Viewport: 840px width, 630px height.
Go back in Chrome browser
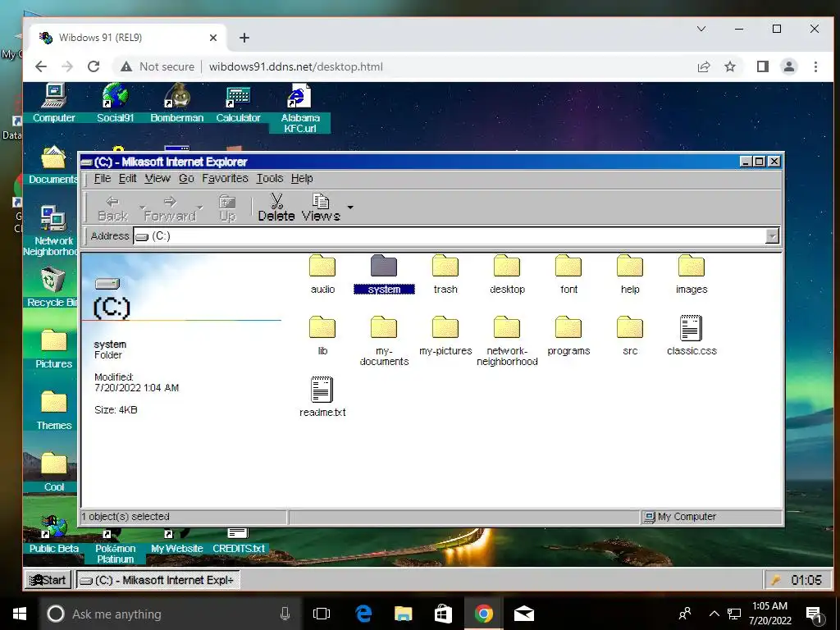[x=41, y=66]
